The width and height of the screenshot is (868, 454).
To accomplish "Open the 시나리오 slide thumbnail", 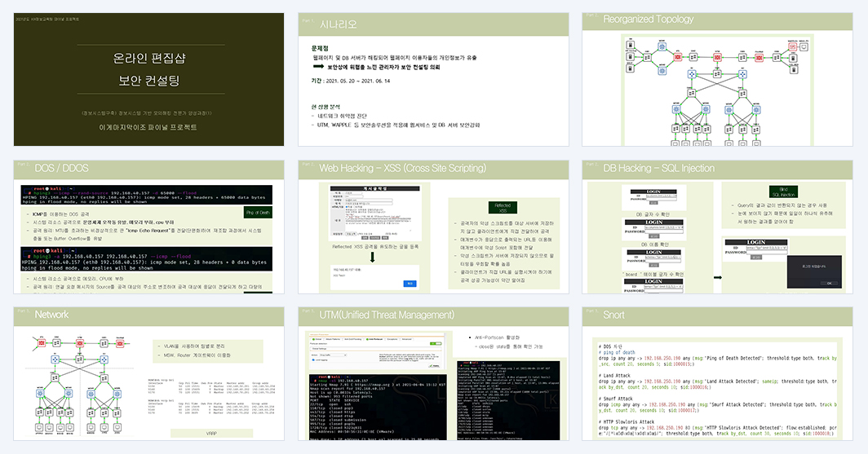I will coord(433,80).
